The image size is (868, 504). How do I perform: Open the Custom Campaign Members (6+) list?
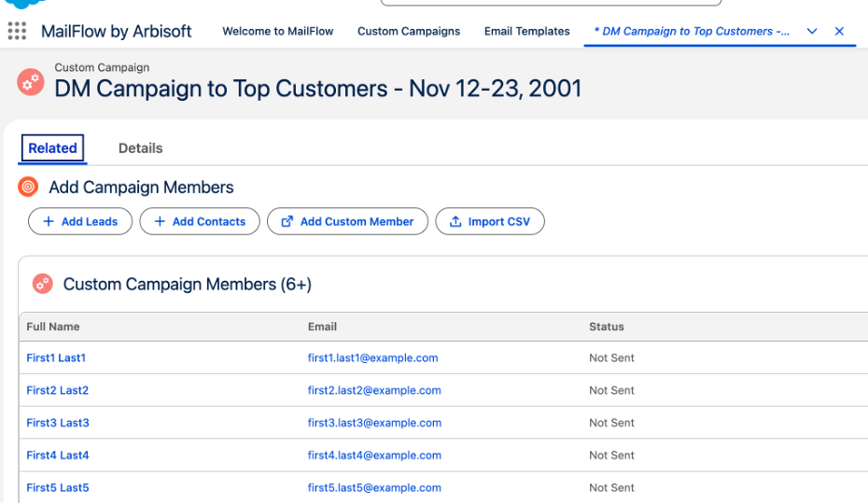(x=187, y=284)
